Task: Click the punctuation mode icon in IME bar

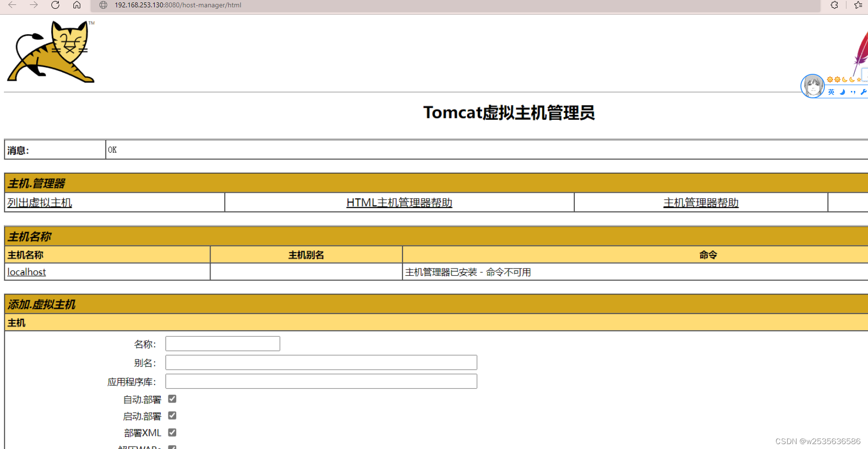Action: click(853, 92)
